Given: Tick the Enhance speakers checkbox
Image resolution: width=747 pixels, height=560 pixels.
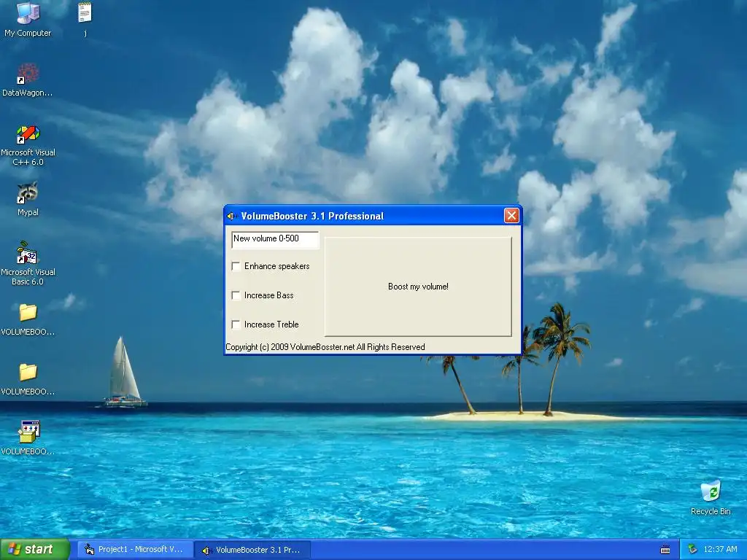Looking at the screenshot, I should pyautogui.click(x=236, y=266).
